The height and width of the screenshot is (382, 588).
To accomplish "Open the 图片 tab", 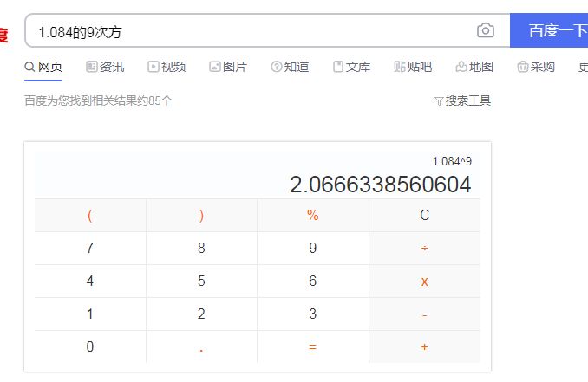I will click(228, 67).
